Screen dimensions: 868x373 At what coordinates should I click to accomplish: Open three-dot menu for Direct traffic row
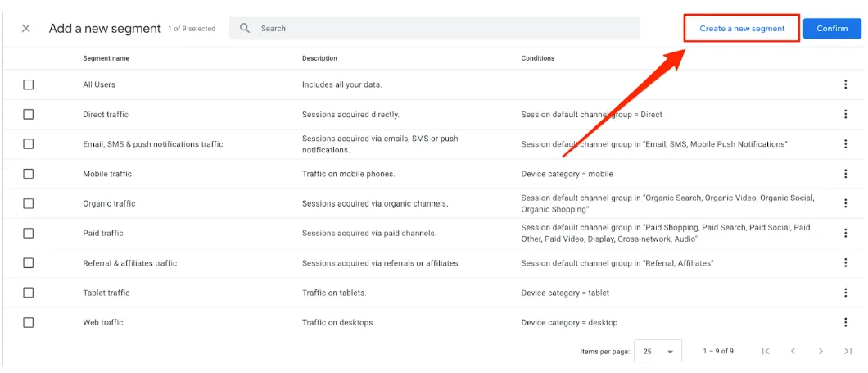coord(845,115)
